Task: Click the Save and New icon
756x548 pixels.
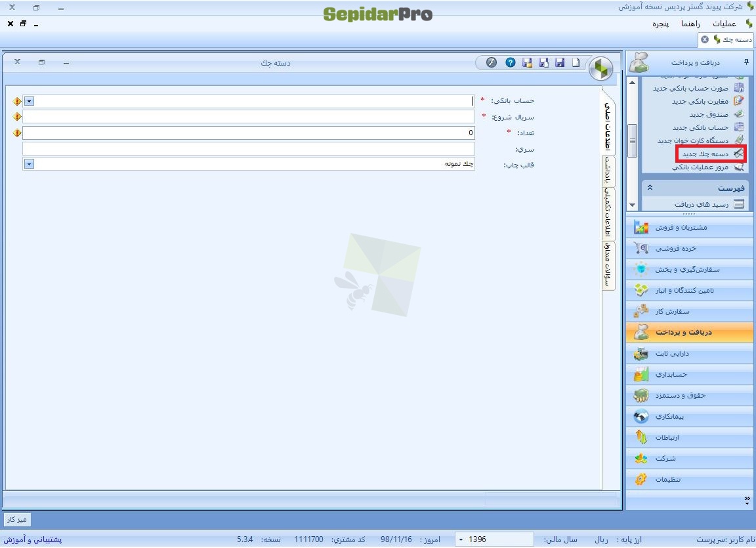Action: tap(543, 62)
